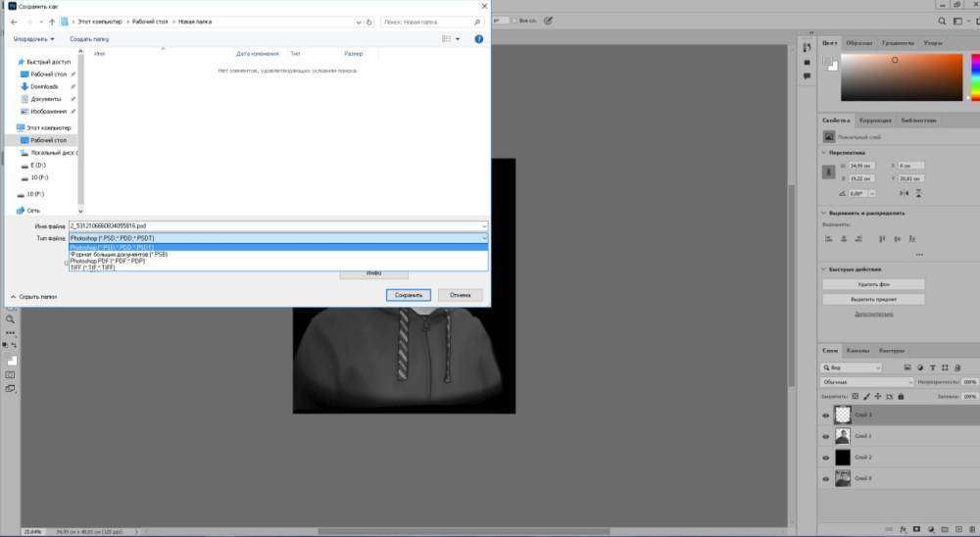The image size is (980, 537).
Task: Hide the Слой 2 layer with the eye icon
Action: 825,458
